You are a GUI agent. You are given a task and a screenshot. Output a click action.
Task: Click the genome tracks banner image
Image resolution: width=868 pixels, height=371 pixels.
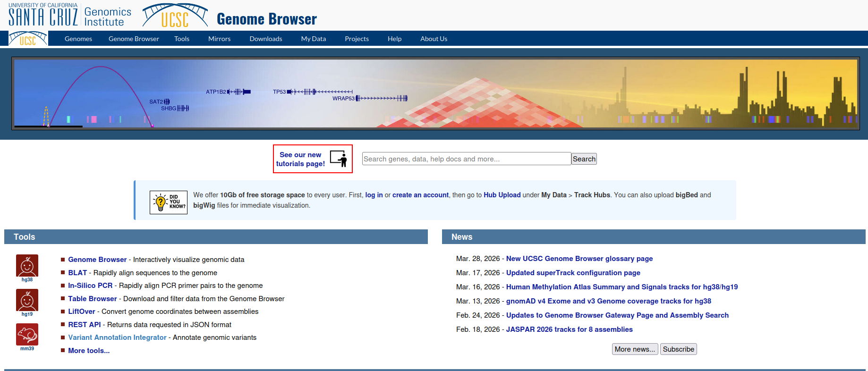[435, 93]
